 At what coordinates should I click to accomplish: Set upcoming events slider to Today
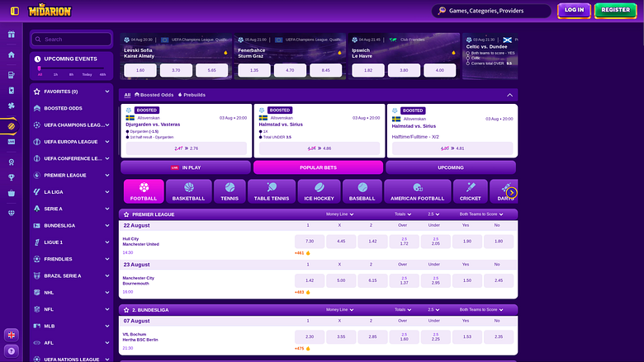(x=87, y=74)
